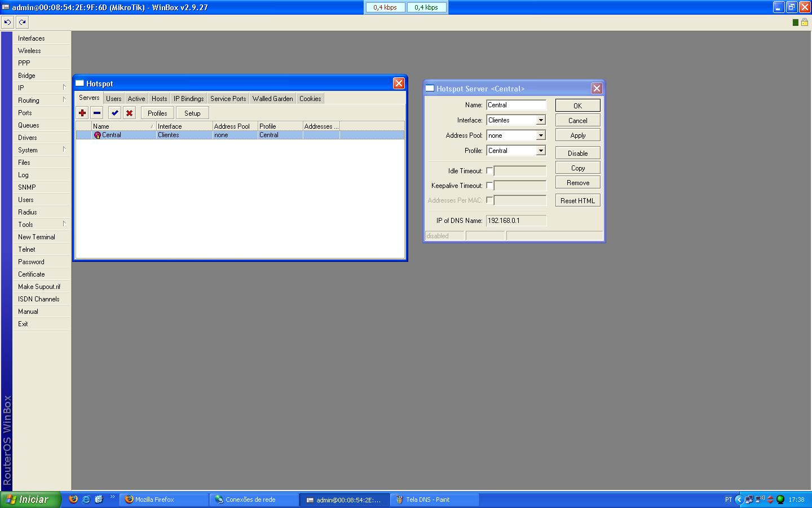Launch Firefox from quick launch bar
The height and width of the screenshot is (508, 812).
(73, 500)
